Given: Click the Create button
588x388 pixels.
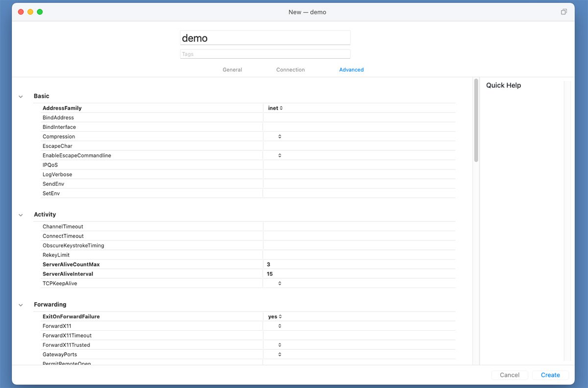Looking at the screenshot, I should (x=550, y=375).
